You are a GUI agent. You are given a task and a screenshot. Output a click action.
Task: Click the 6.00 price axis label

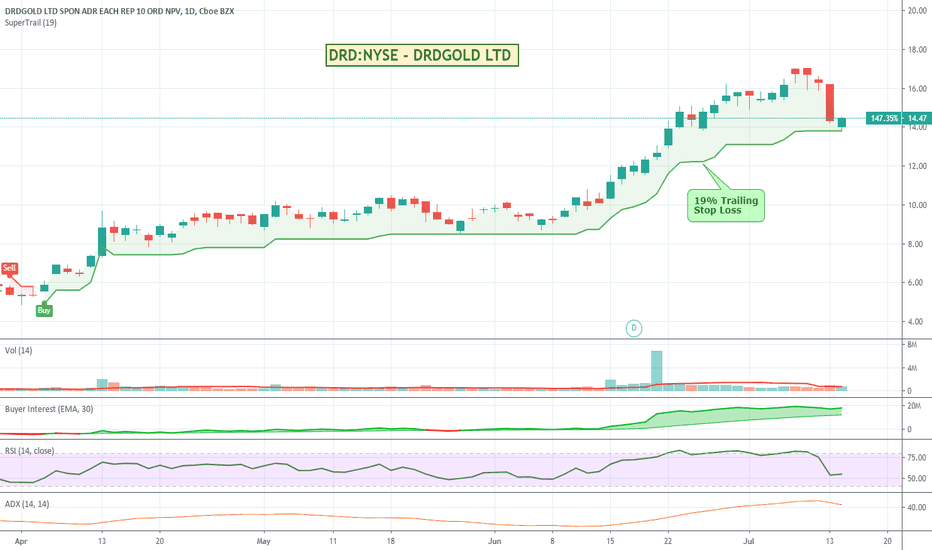point(917,282)
